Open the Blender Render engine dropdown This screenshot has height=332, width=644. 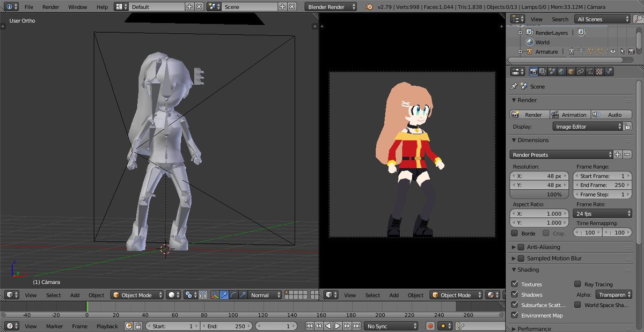pos(331,7)
